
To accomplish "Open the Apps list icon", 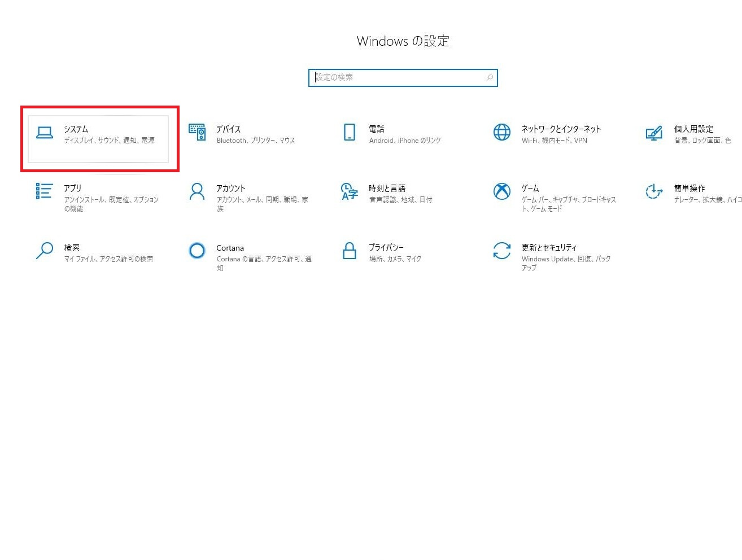I will coord(45,191).
